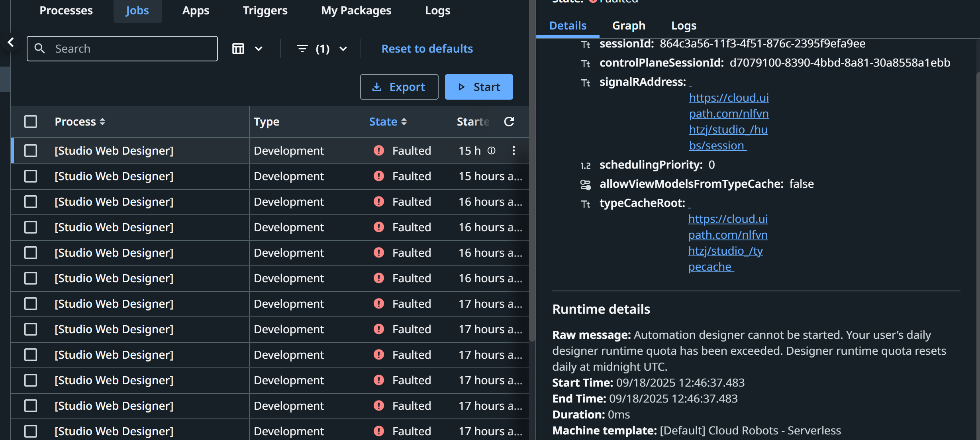Expand the filters (1) dropdown chevron
The width and height of the screenshot is (980, 440).
tap(343, 49)
